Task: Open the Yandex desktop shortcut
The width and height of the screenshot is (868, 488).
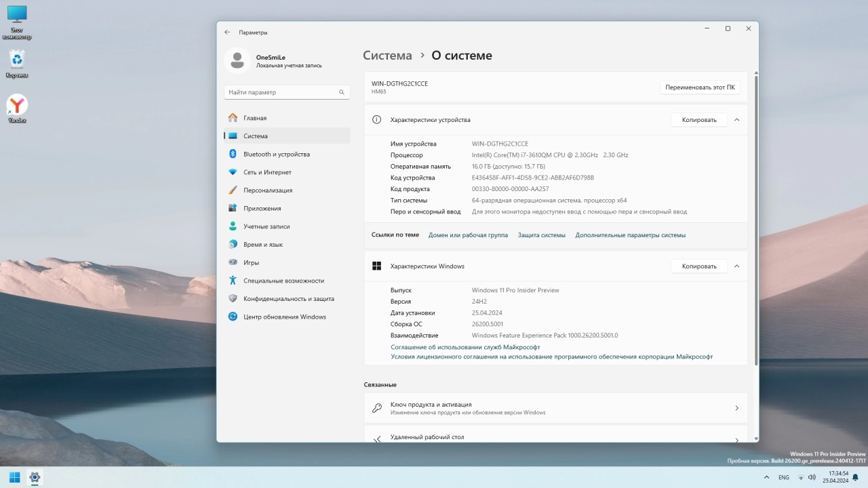Action: point(17,108)
